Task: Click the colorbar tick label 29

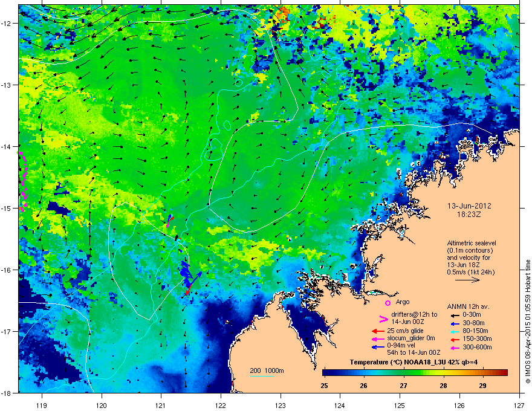Action: 483,386
